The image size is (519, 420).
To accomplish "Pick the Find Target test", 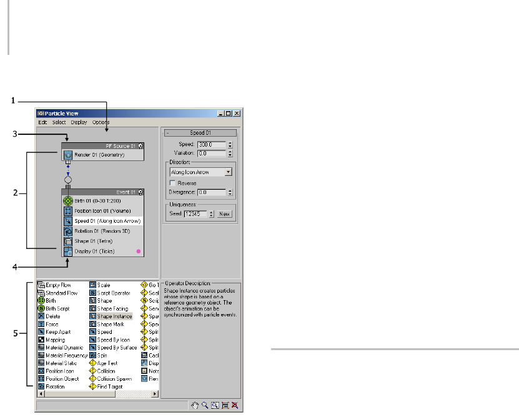I will tap(106, 386).
